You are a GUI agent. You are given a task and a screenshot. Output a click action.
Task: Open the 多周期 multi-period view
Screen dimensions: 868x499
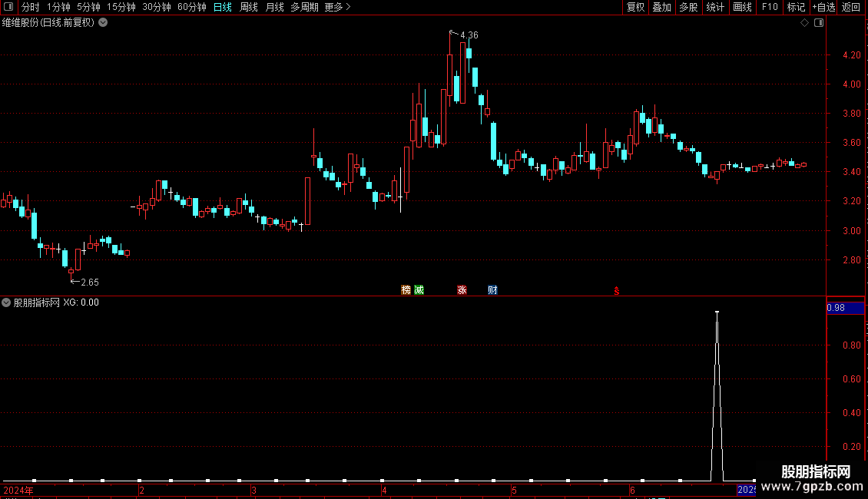304,7
